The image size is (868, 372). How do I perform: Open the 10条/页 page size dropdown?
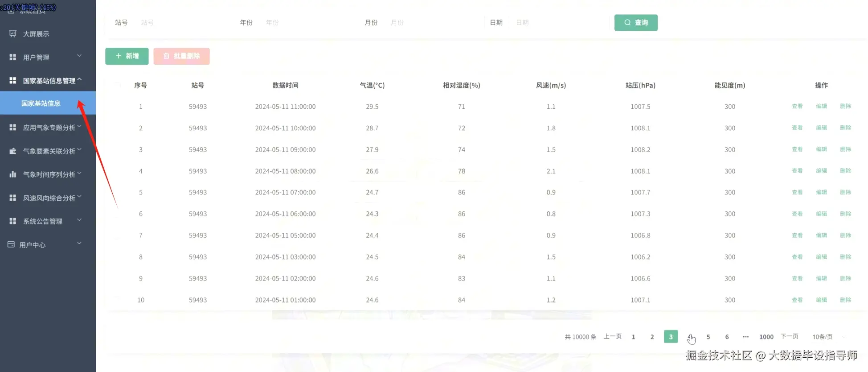point(828,337)
